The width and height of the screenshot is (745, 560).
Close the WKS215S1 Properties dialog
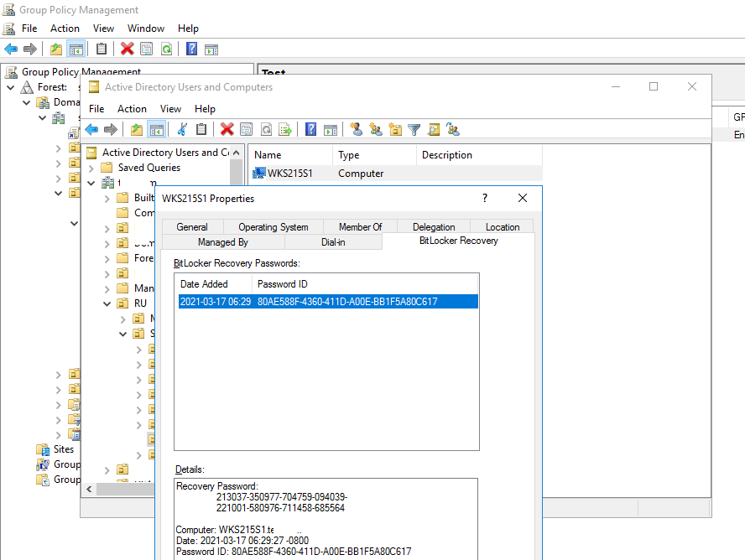(523, 198)
